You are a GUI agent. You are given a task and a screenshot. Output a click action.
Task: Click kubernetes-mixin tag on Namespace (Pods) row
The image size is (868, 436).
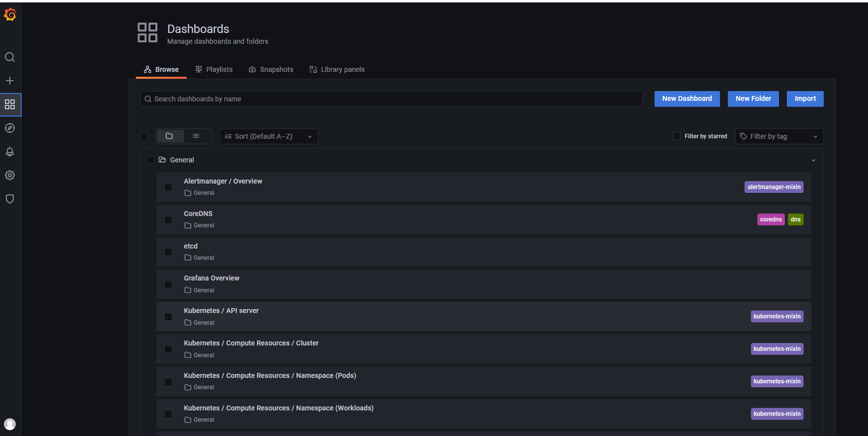click(777, 381)
